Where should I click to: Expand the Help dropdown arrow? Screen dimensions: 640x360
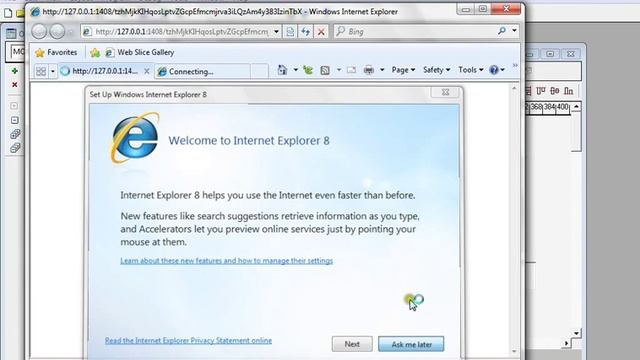[503, 70]
